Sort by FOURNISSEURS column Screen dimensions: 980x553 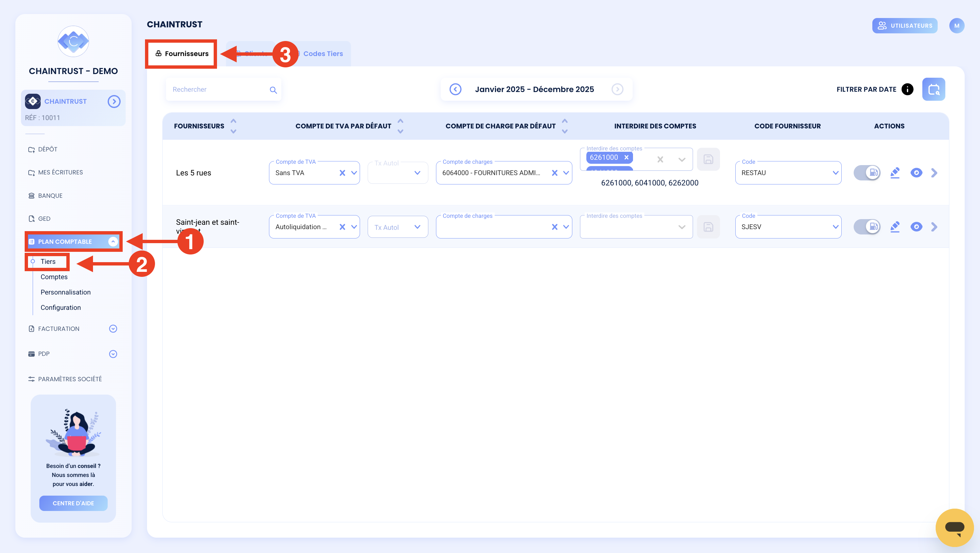pyautogui.click(x=233, y=126)
